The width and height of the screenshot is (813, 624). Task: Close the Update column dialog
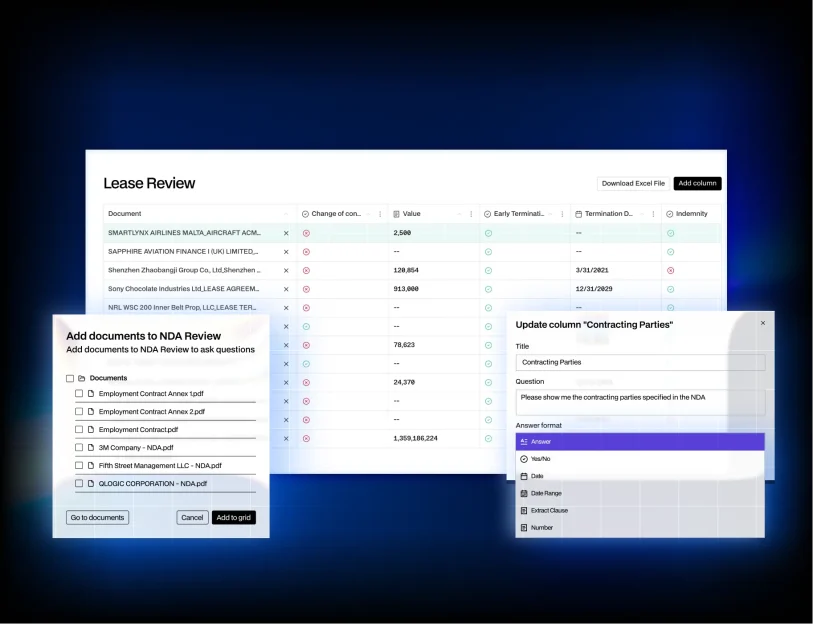pyautogui.click(x=763, y=323)
